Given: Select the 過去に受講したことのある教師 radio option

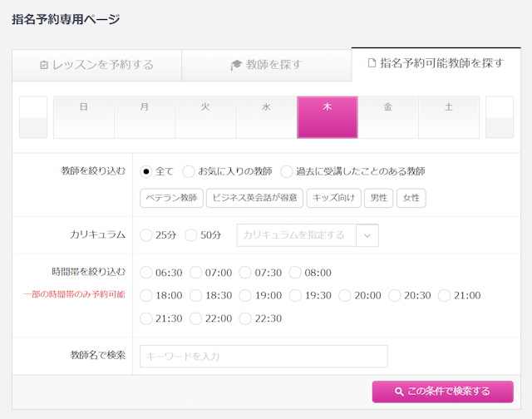Looking at the screenshot, I should (286, 171).
